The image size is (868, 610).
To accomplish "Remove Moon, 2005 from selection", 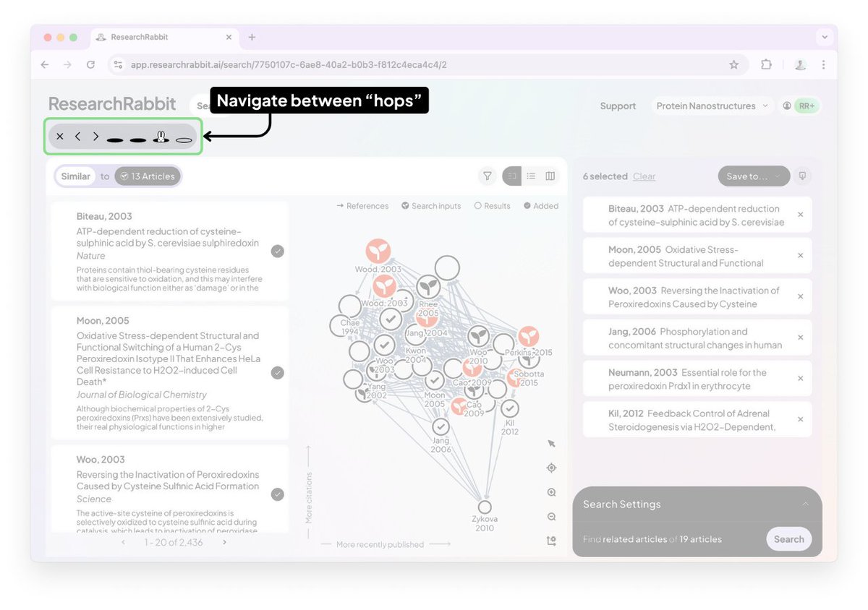I will pos(800,256).
